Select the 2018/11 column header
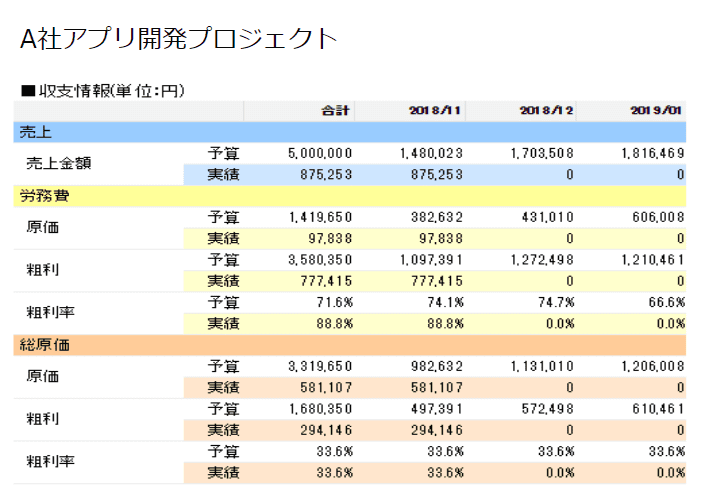This screenshot has height=500, width=709. 436,111
